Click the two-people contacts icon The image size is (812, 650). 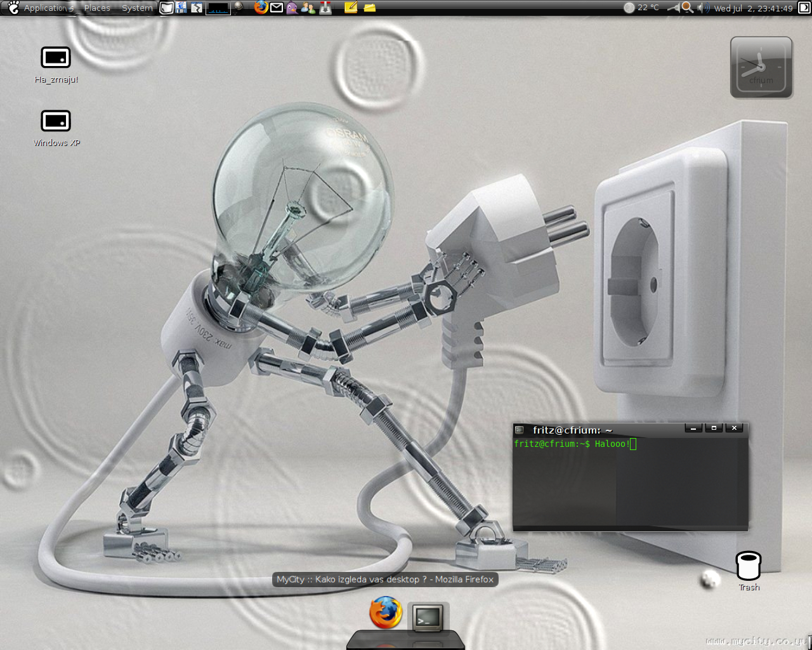(x=308, y=8)
